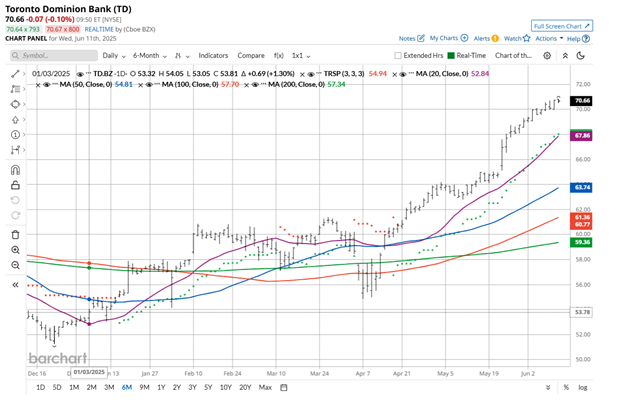This screenshot has height=407, width=622.
Task: Select the 5D time range
Action: (x=57, y=388)
